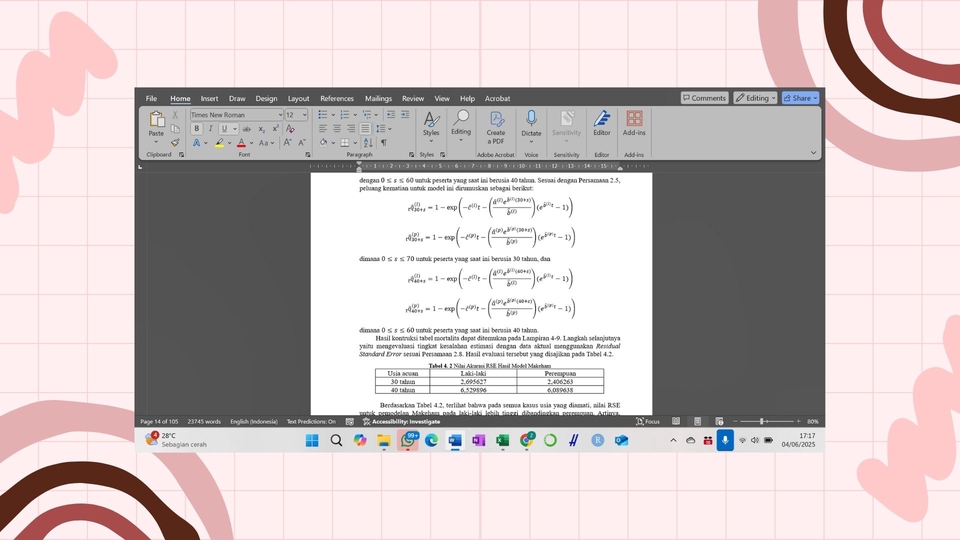The height and width of the screenshot is (540, 960).
Task: Open the Comments pane
Action: tap(704, 98)
